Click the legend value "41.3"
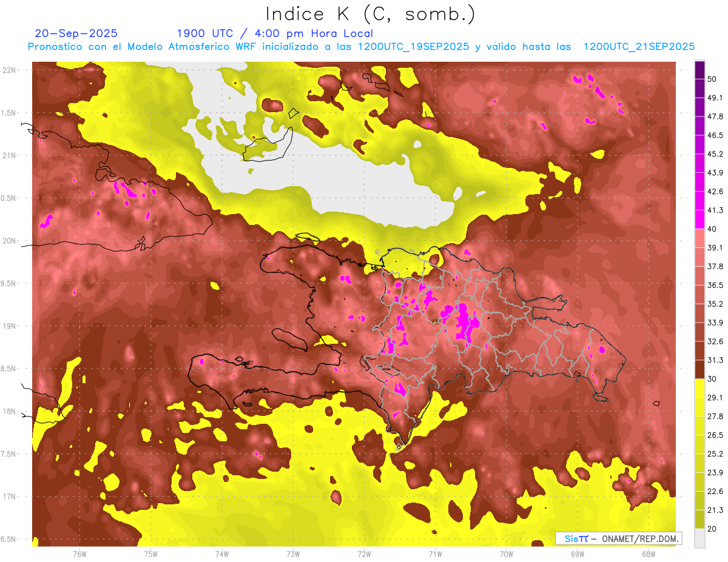This screenshot has width=728, height=562. tap(715, 210)
